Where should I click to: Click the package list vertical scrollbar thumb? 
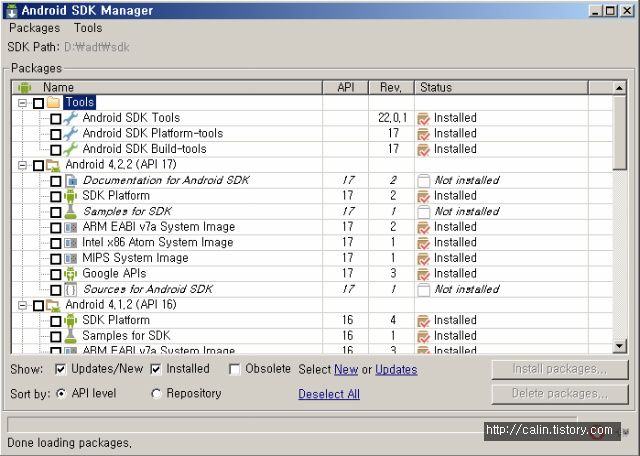(x=619, y=132)
